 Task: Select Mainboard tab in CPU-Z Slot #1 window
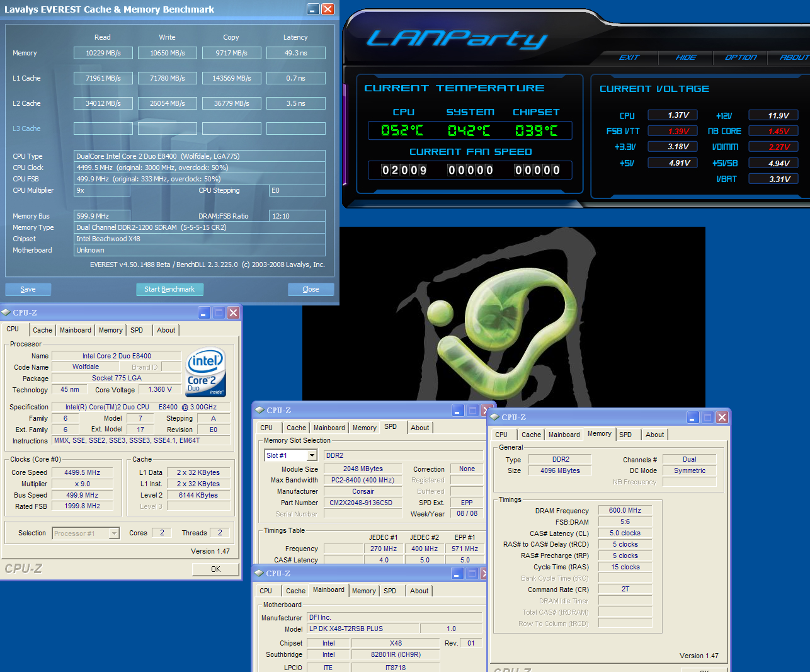[329, 428]
